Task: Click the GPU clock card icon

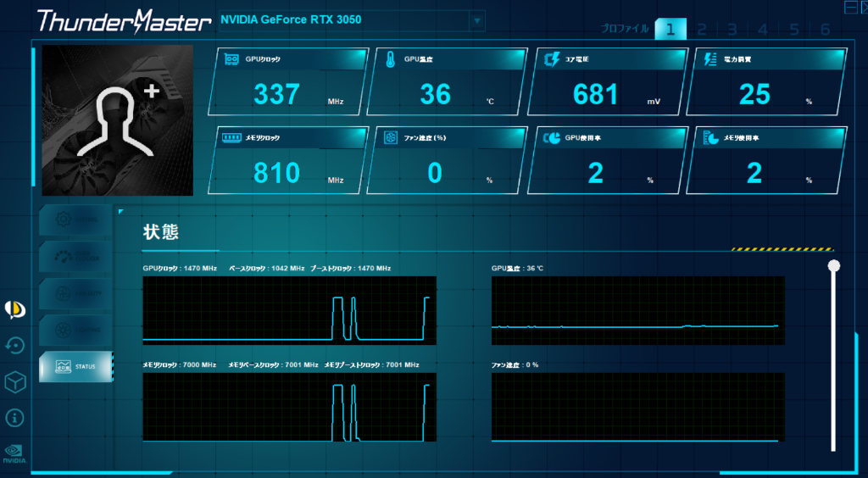Action: coord(231,59)
